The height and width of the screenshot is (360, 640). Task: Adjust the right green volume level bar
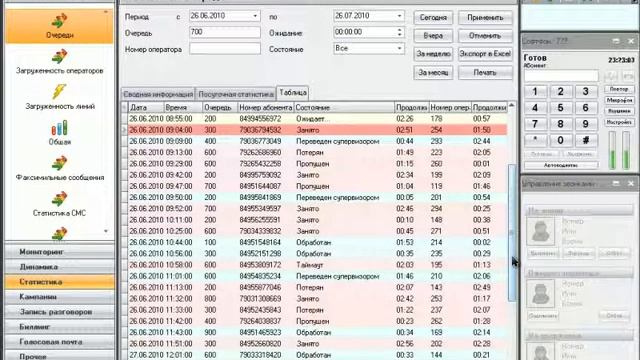[x=626, y=150]
